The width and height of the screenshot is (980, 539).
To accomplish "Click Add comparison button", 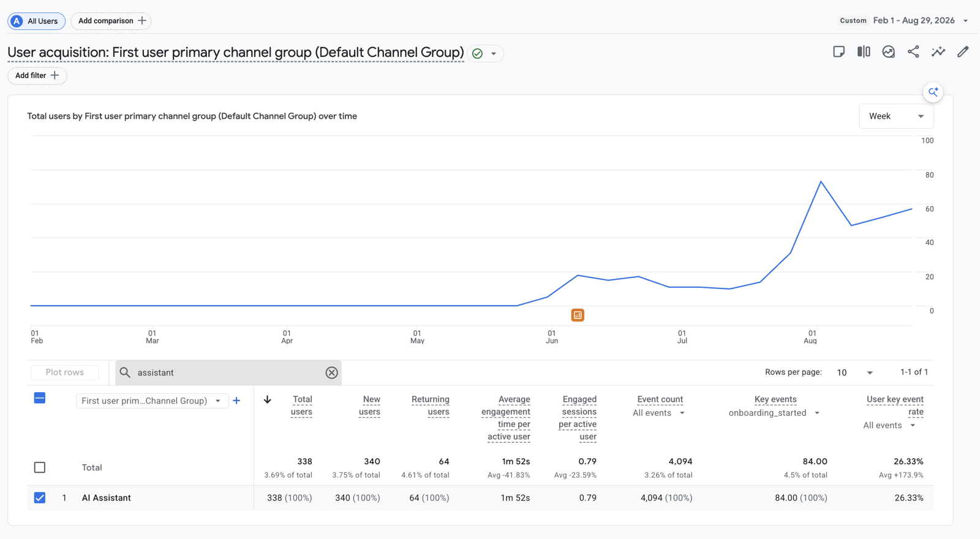I will pyautogui.click(x=111, y=21).
